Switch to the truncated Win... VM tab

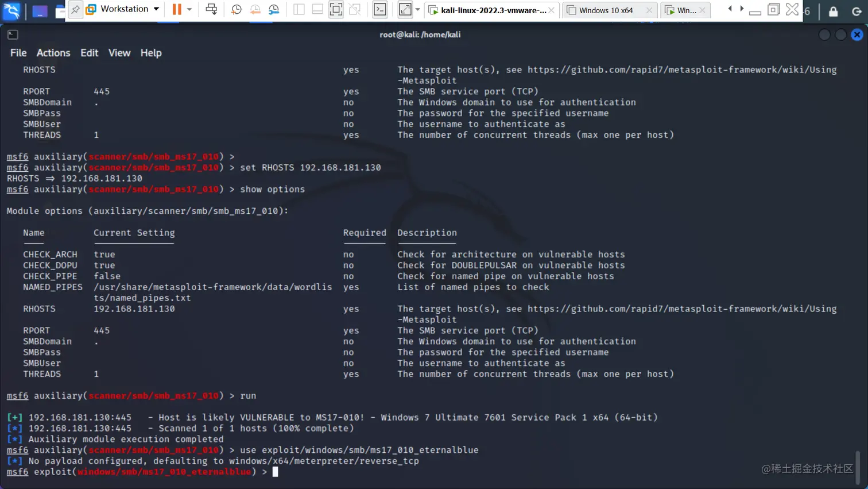click(685, 10)
